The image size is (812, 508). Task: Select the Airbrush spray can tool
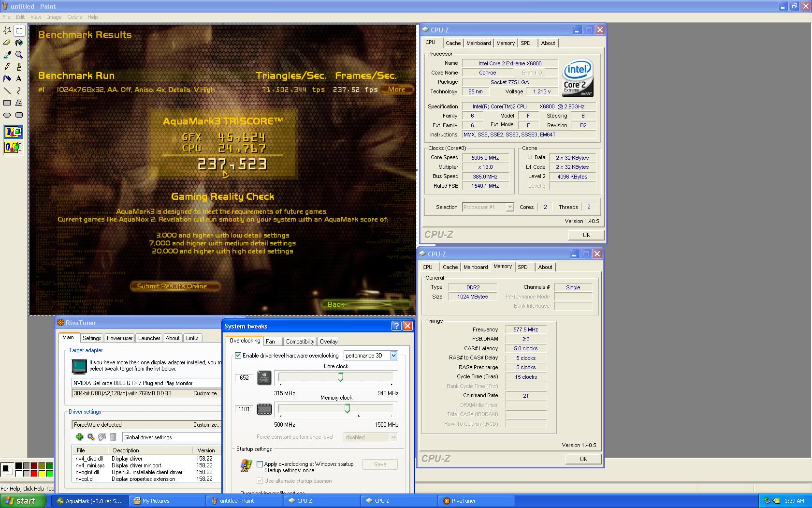(x=7, y=78)
